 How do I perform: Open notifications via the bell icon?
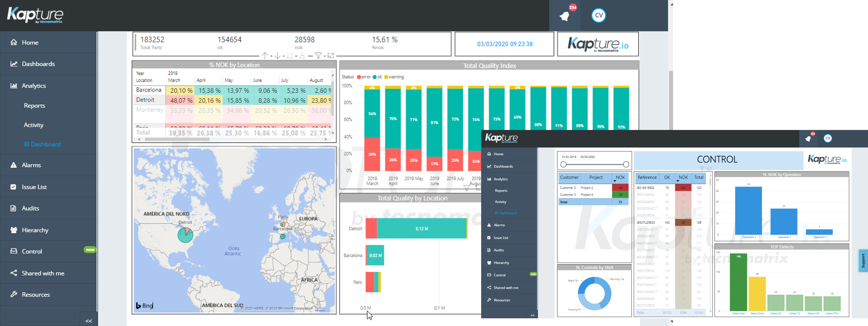[564, 15]
